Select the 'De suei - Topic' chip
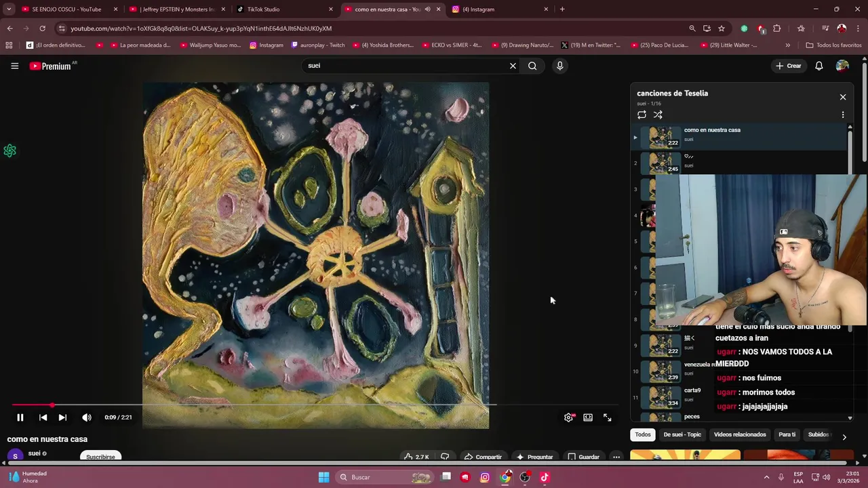The height and width of the screenshot is (488, 868). 682,434
